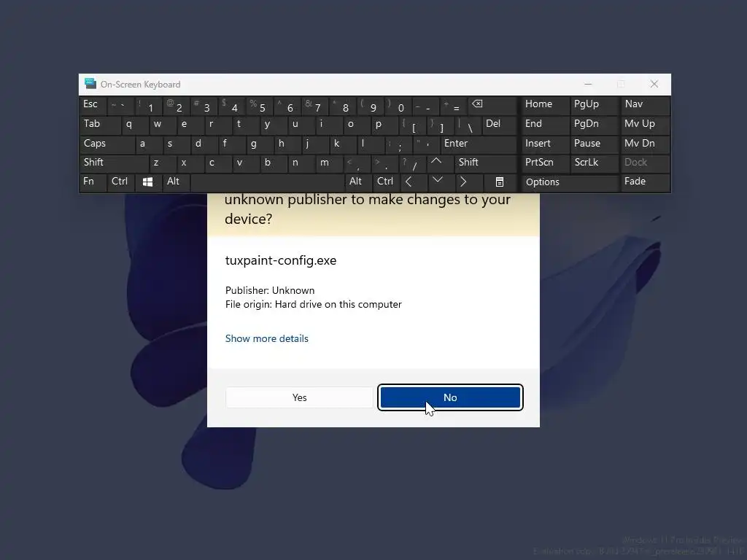The width and height of the screenshot is (747, 560).
Task: Tap the Tab key
Action: click(99, 125)
